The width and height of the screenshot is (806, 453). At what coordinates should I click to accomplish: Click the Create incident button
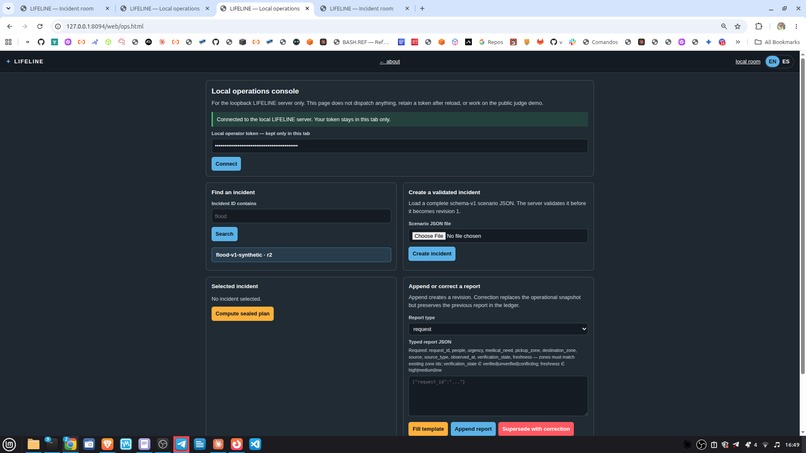pyautogui.click(x=432, y=254)
